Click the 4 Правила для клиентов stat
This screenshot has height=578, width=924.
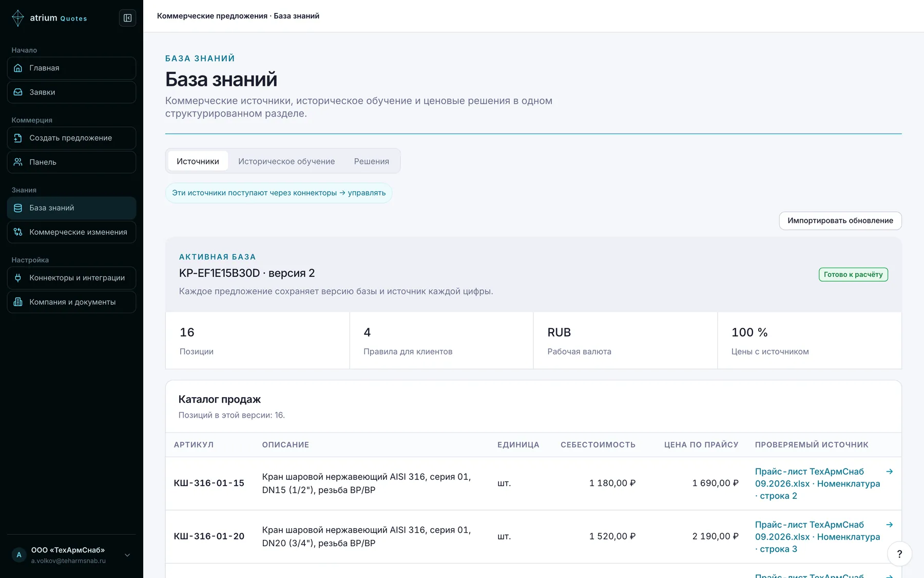441,340
